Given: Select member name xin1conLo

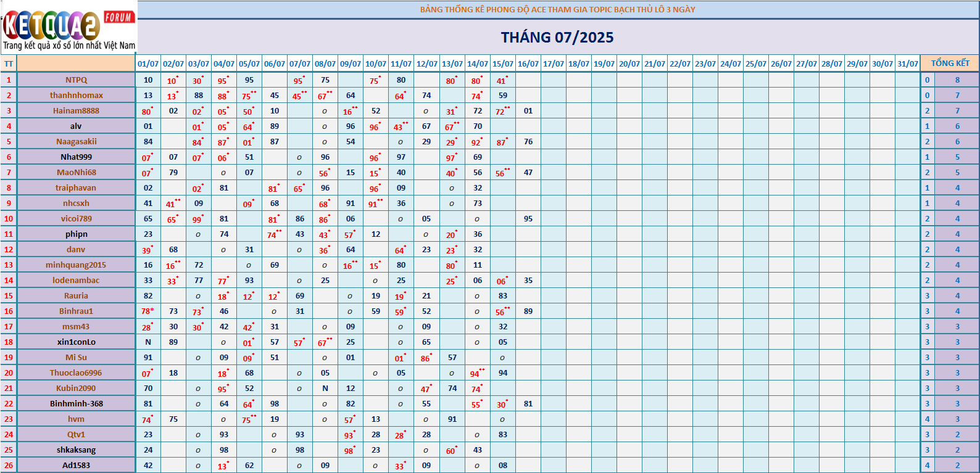Looking at the screenshot, I should click(x=77, y=342).
